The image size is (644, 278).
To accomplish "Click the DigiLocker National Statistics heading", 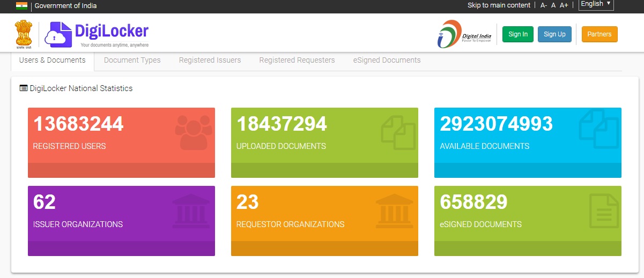I will pyautogui.click(x=81, y=88).
